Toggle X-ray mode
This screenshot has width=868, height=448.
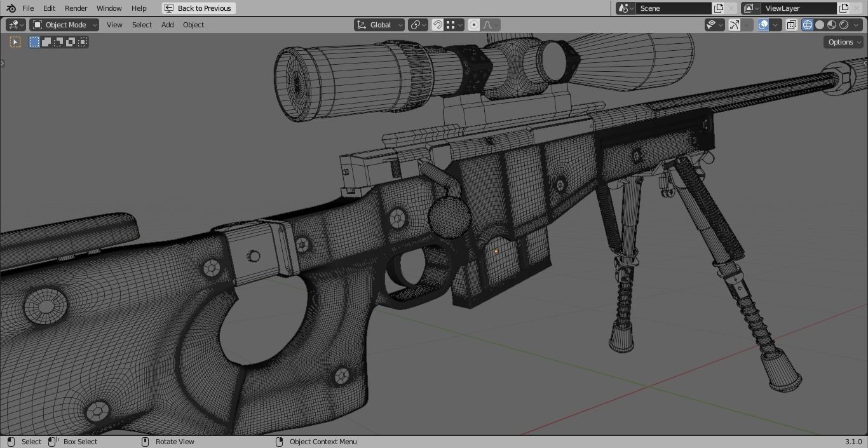click(x=792, y=25)
